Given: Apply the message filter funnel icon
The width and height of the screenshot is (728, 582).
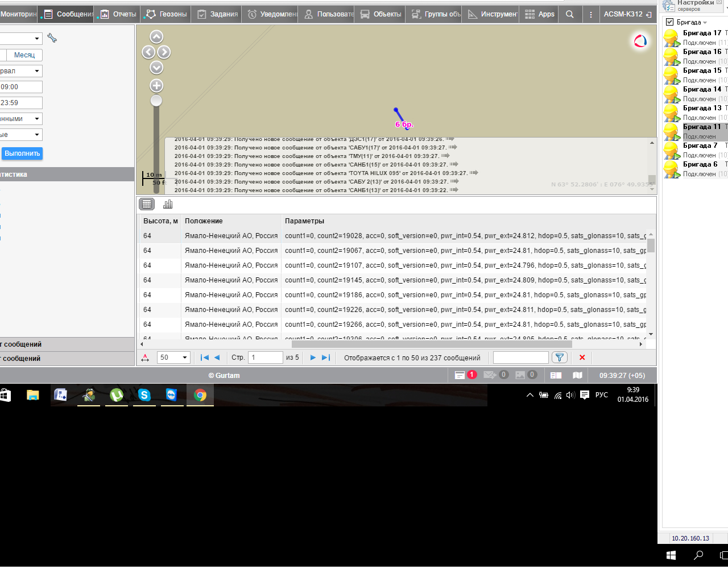Looking at the screenshot, I should click(x=560, y=357).
